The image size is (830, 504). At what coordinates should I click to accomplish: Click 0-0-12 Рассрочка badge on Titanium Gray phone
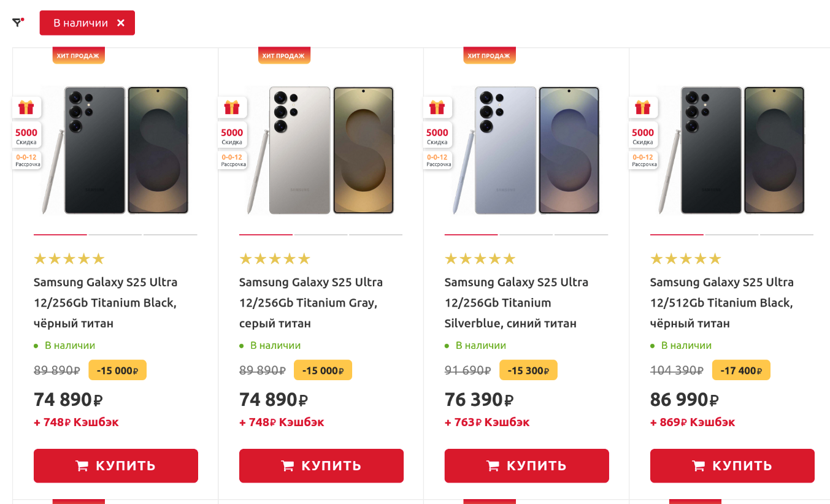232,160
